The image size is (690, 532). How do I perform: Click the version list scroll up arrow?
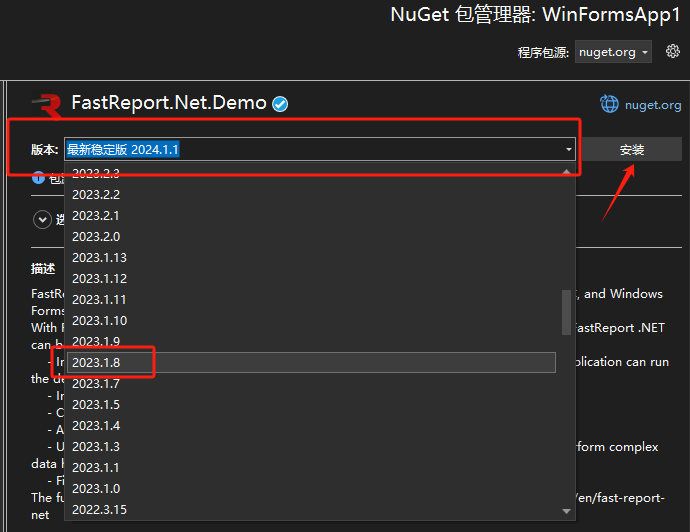pyautogui.click(x=566, y=171)
